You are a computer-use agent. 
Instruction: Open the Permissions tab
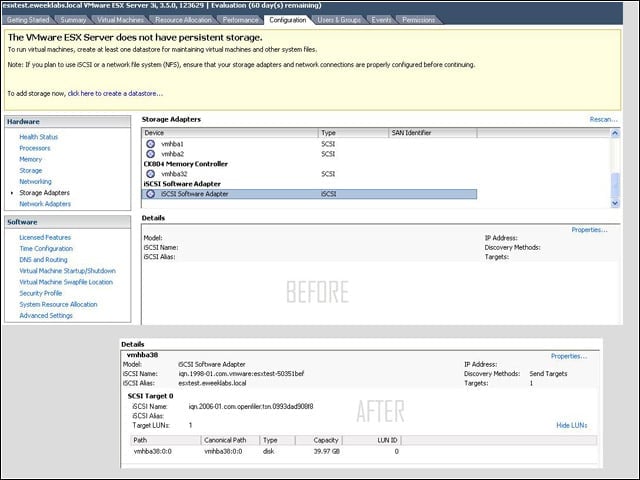[418, 20]
